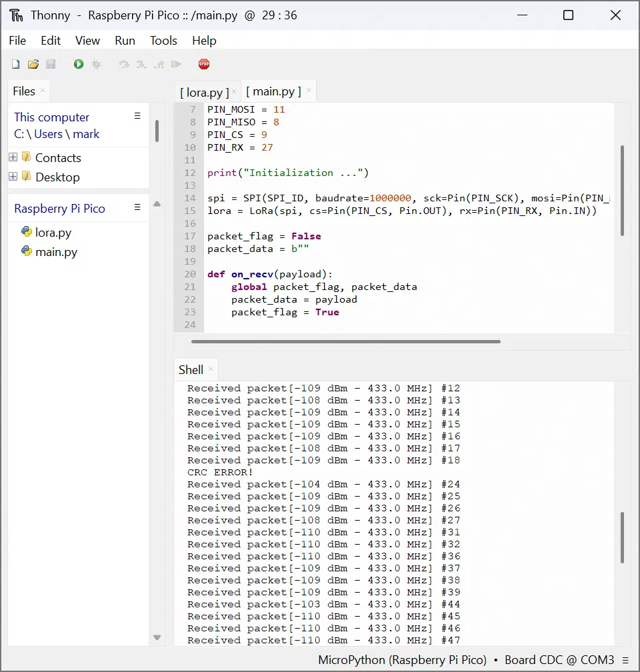Open the Edit menu

[x=51, y=41]
